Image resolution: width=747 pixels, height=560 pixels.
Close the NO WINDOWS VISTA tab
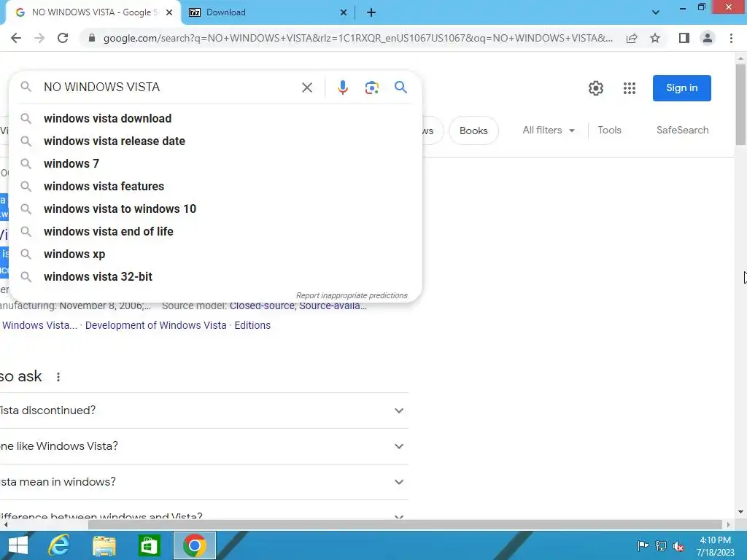(x=169, y=12)
